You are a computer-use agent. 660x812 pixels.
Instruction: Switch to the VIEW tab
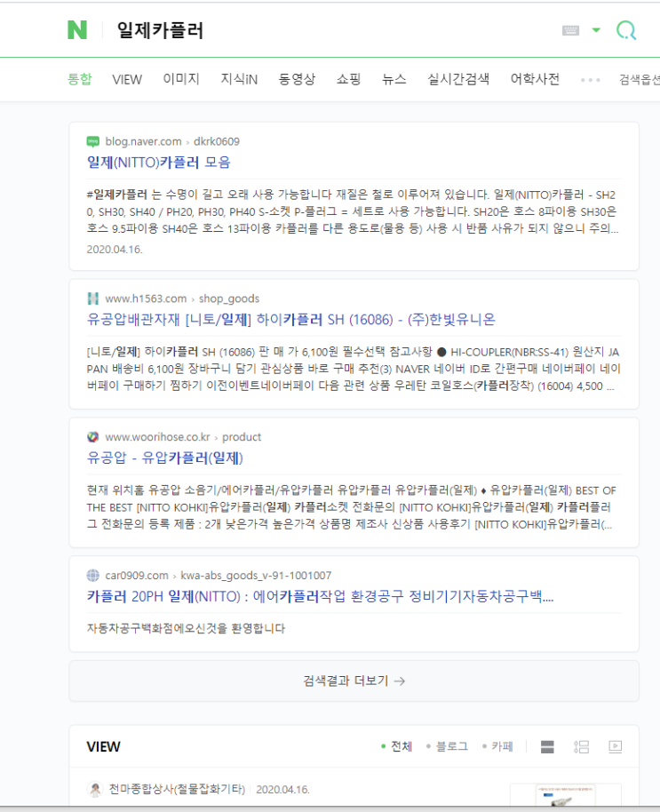pos(127,79)
